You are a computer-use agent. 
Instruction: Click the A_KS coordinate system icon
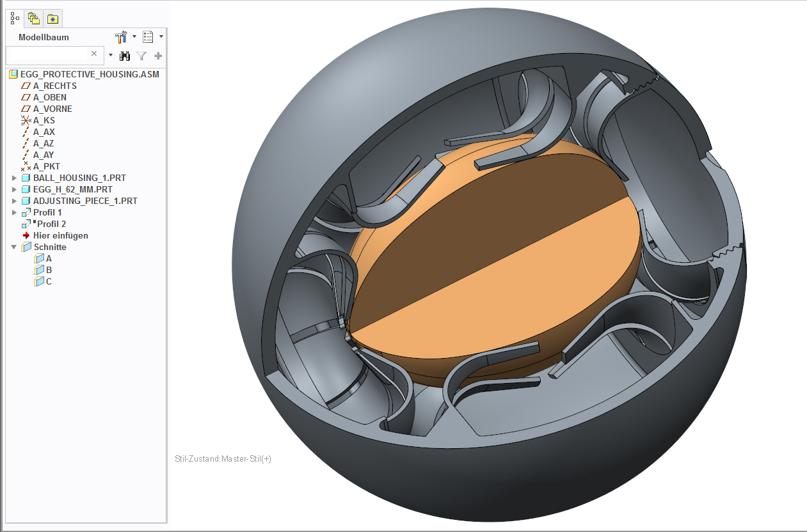(x=26, y=120)
